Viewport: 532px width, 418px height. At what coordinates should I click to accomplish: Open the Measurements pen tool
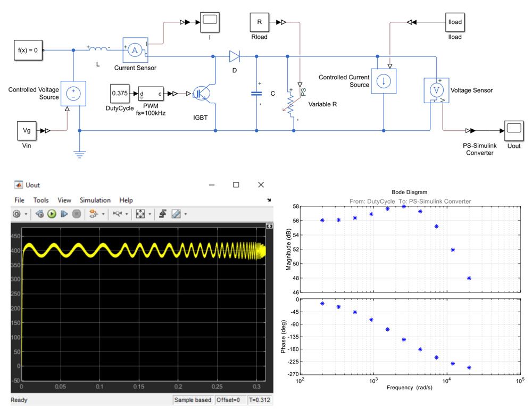pos(176,214)
